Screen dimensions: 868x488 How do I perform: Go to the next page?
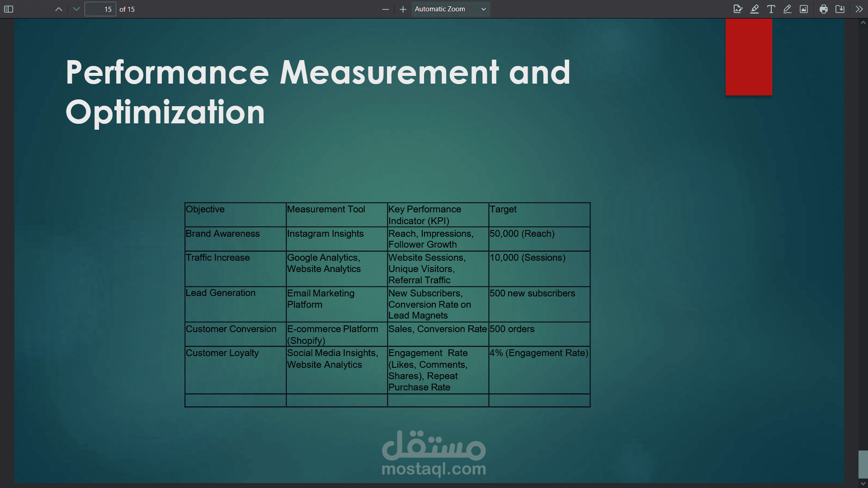76,9
